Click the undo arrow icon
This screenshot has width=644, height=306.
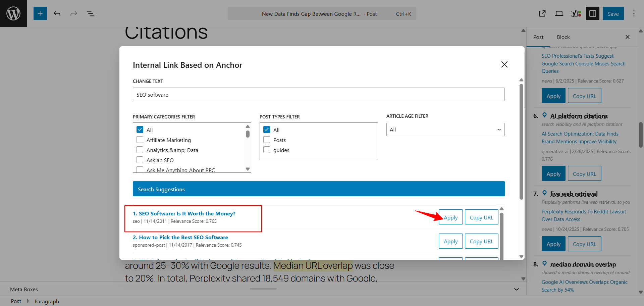pos(57,13)
